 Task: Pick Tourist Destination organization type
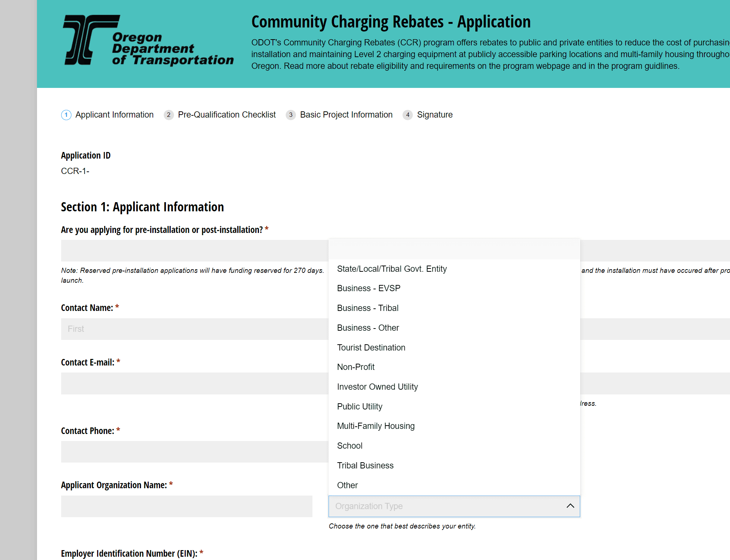(x=454, y=348)
